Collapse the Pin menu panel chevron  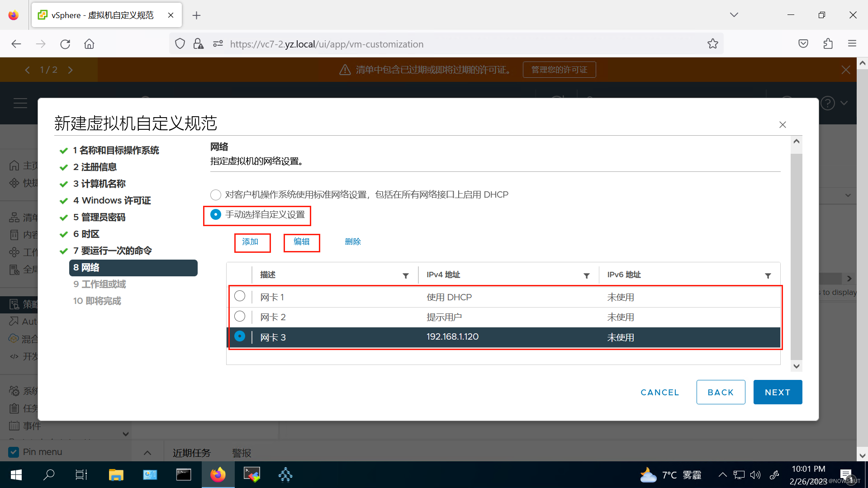tap(147, 452)
